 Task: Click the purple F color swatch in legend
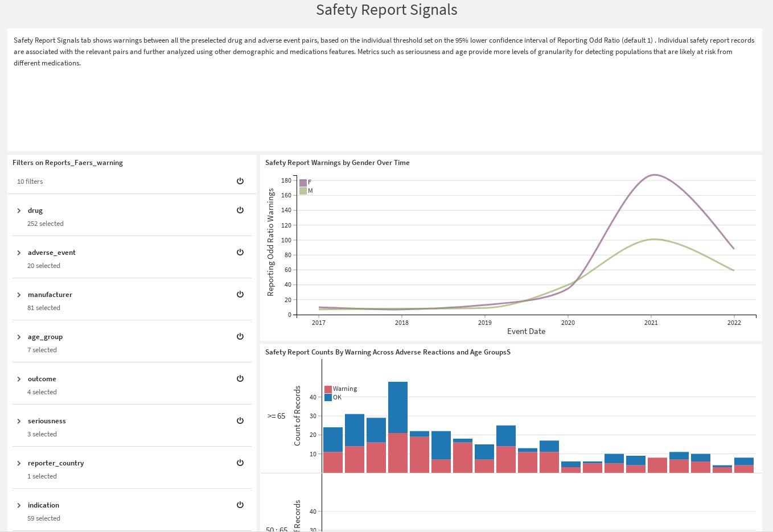[303, 182]
